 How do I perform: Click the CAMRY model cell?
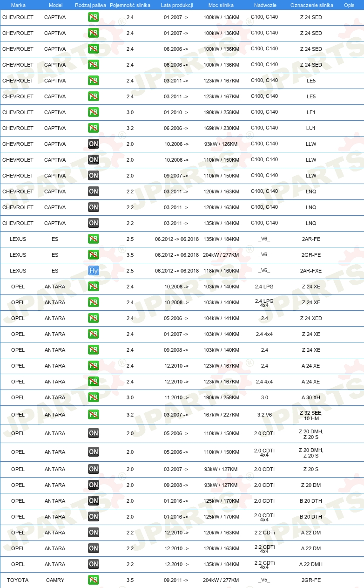click(55, 580)
